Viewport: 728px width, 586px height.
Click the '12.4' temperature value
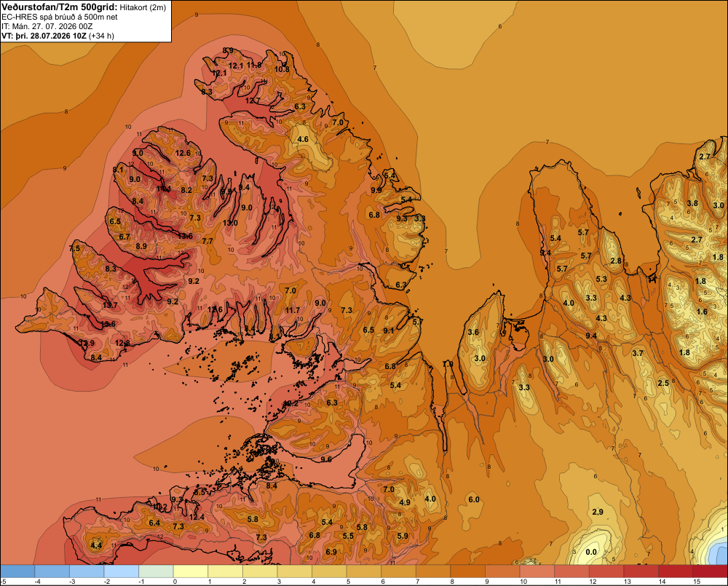(197, 517)
